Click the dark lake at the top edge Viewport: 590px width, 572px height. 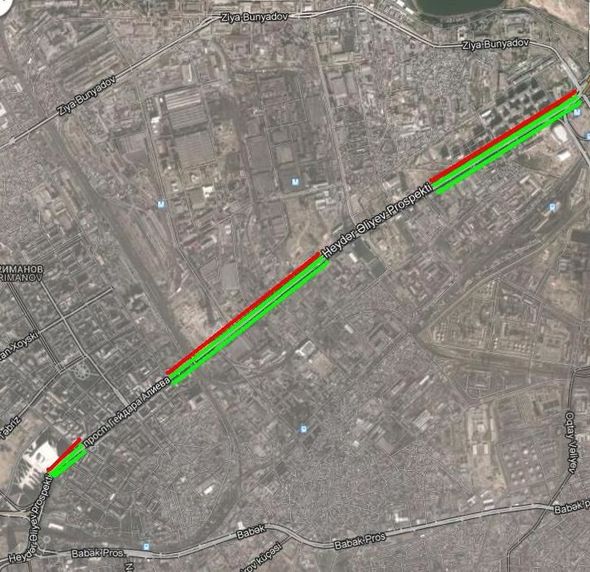(459, 8)
